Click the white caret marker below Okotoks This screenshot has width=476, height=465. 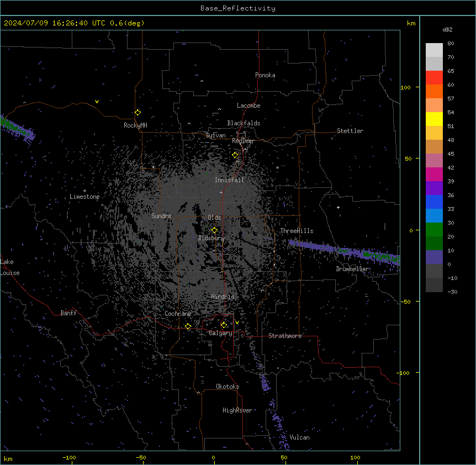(x=198, y=393)
